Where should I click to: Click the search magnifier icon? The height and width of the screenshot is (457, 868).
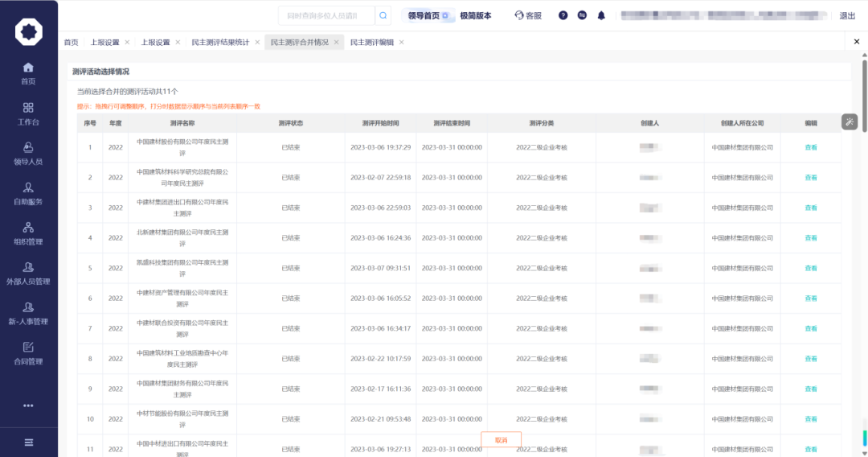[x=383, y=15]
